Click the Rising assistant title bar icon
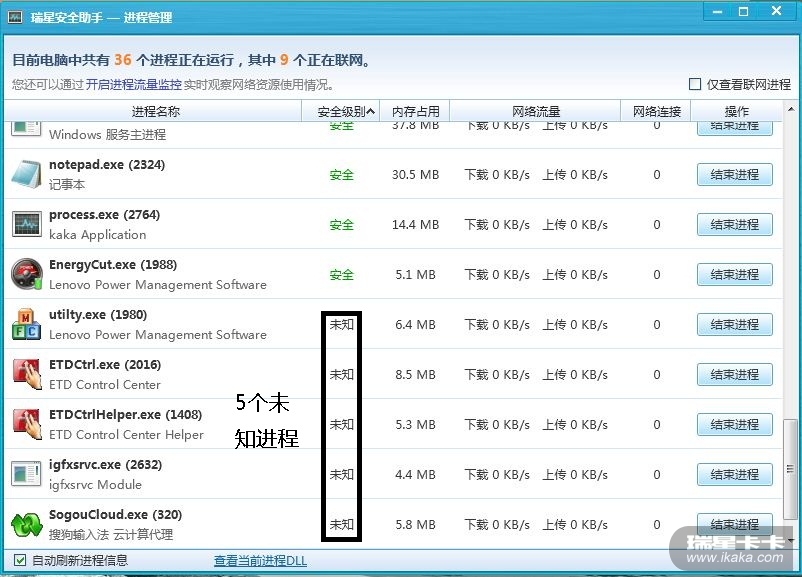Screen dimensions: 802x577 [15, 17]
